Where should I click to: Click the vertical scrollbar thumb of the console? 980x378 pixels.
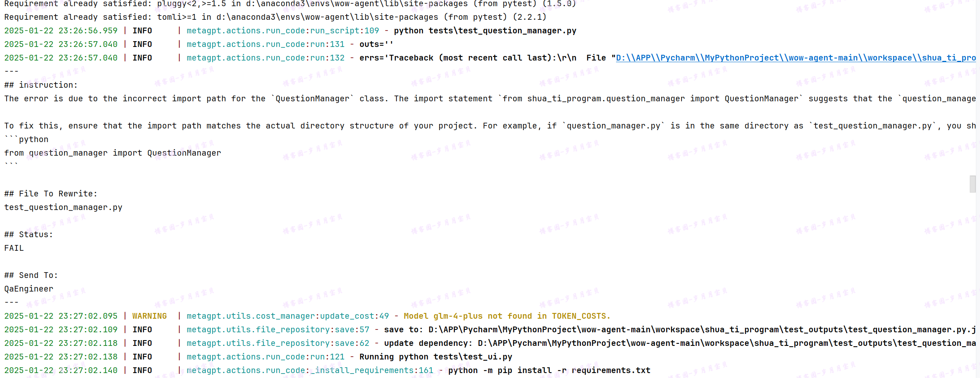coord(973,184)
